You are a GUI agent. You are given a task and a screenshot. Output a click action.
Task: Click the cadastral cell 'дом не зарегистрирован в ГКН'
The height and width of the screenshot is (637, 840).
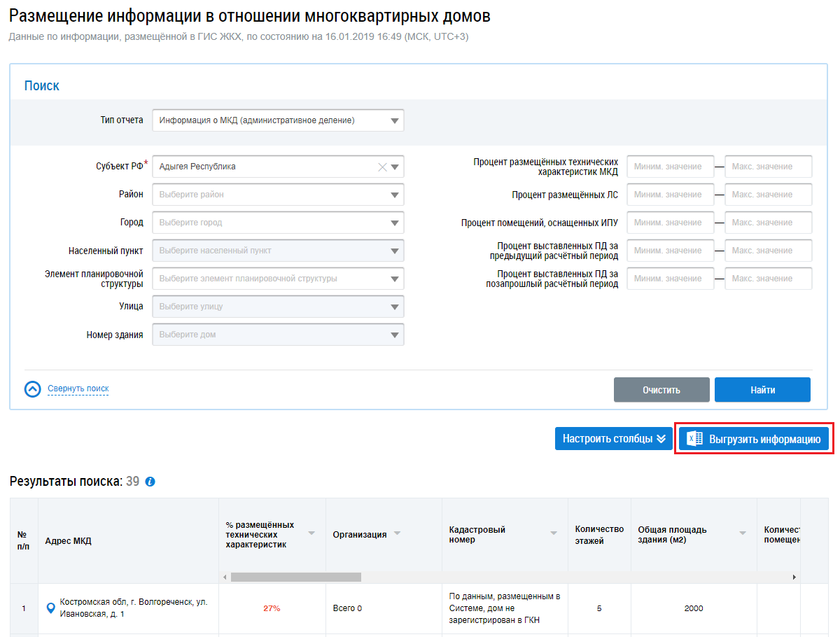click(x=505, y=608)
